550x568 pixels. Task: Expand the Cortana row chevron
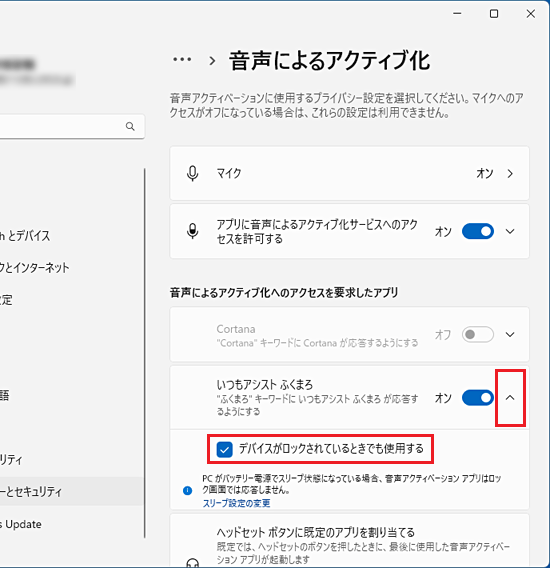point(510,334)
